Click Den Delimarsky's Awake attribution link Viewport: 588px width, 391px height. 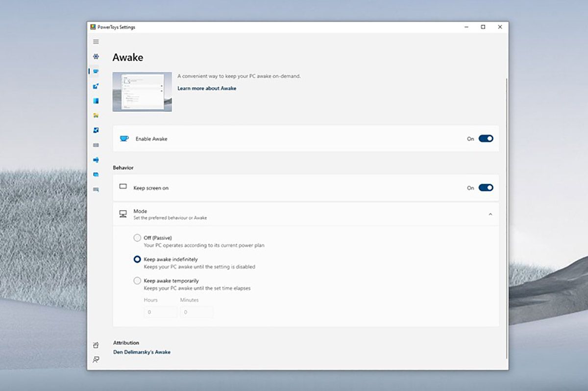click(x=142, y=352)
